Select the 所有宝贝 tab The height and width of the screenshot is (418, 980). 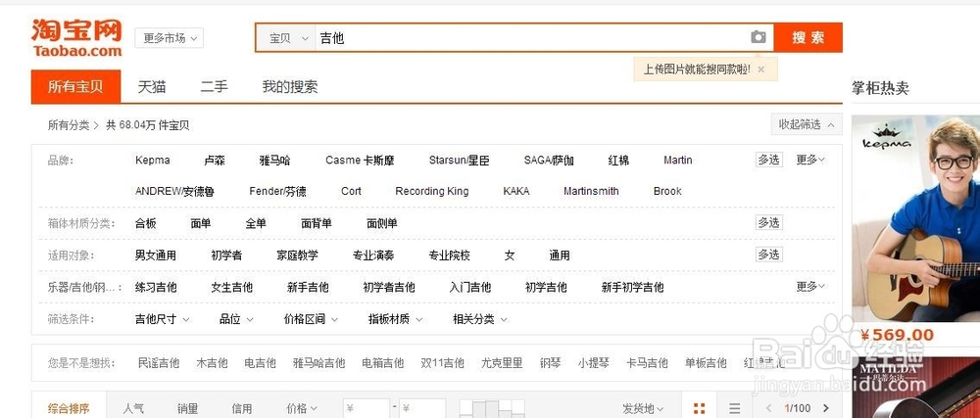coord(75,87)
